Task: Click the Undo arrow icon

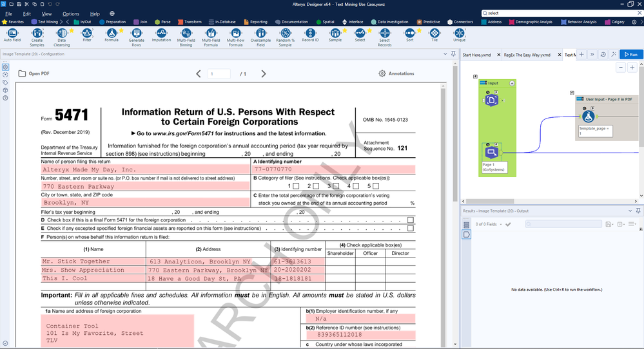Action: 50,4
